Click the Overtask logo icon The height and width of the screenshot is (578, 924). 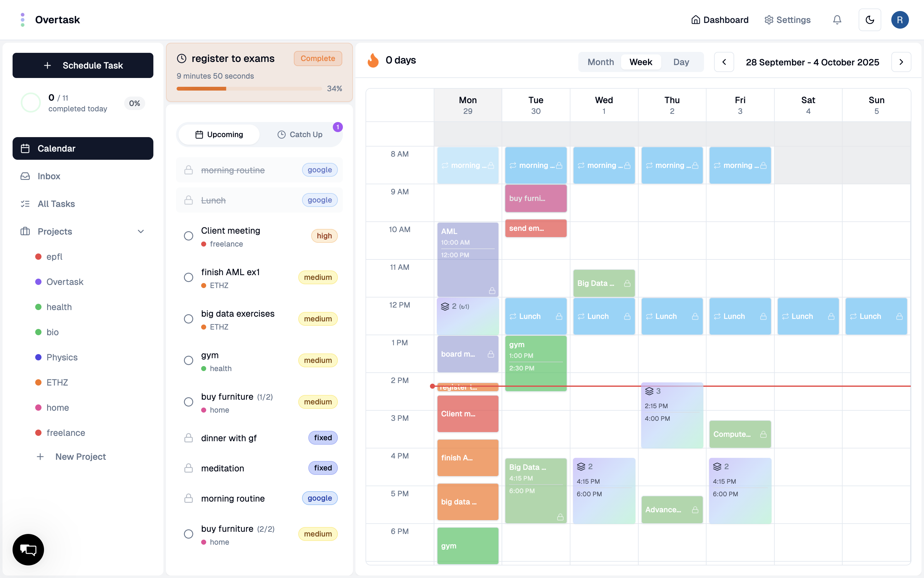pyautogui.click(x=23, y=20)
